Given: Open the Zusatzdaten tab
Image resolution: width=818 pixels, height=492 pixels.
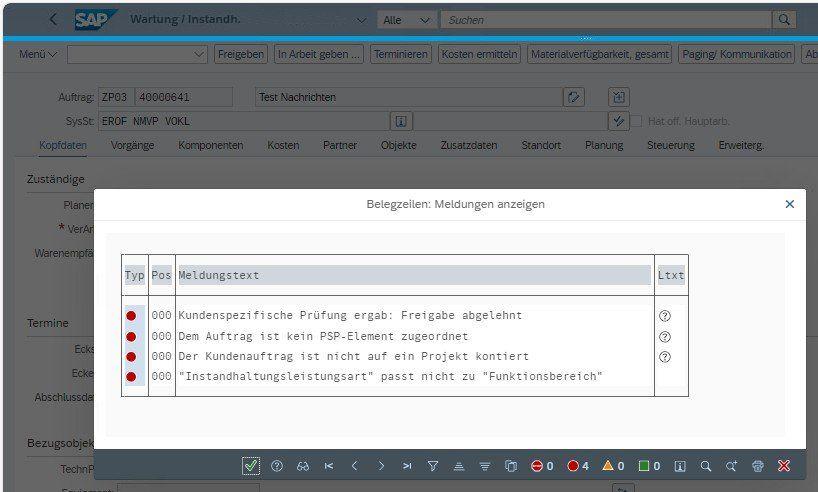Looking at the screenshot, I should [469, 145].
